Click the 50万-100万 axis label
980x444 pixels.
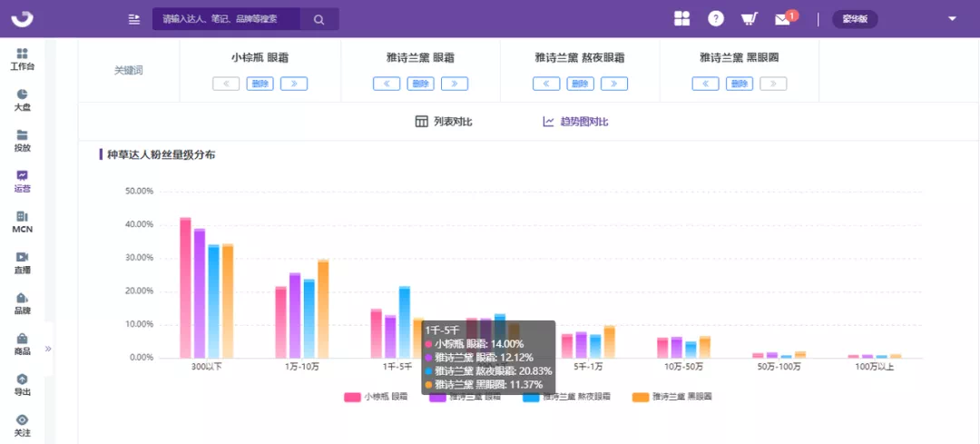click(x=779, y=367)
